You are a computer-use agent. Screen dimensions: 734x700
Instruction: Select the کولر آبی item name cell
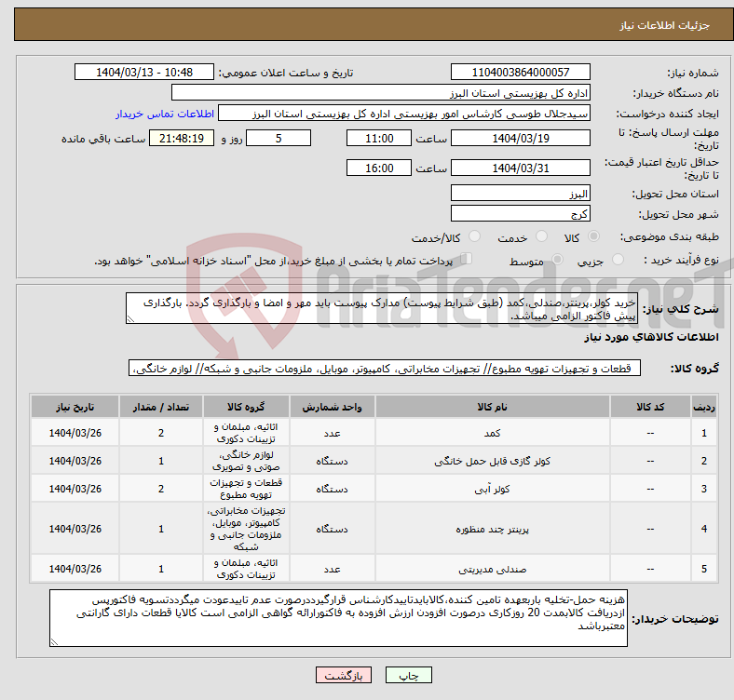(493, 489)
